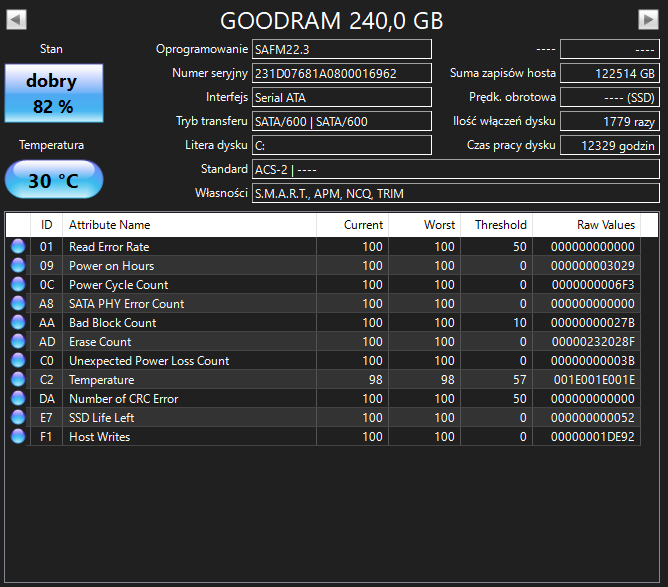668x587 pixels.
Task: Click the transfer mode field SATA/600 | SATA/600
Action: pyautogui.click(x=342, y=121)
